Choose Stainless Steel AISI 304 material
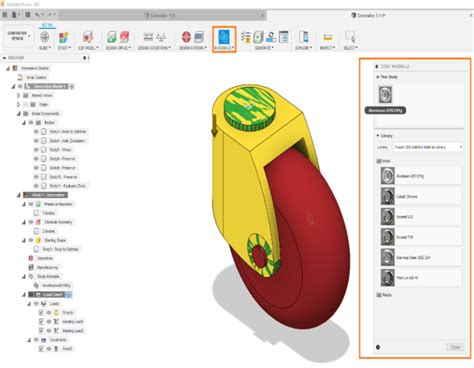This screenshot has height=368, width=474. [x=421, y=257]
